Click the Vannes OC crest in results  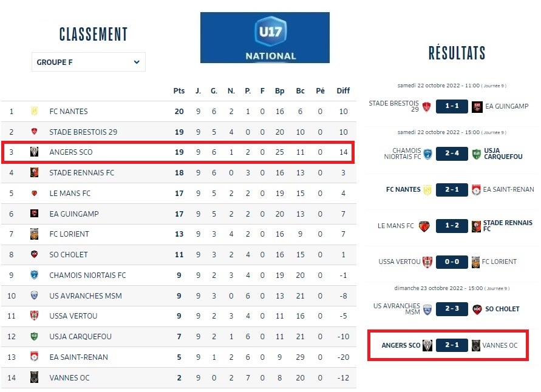(477, 345)
